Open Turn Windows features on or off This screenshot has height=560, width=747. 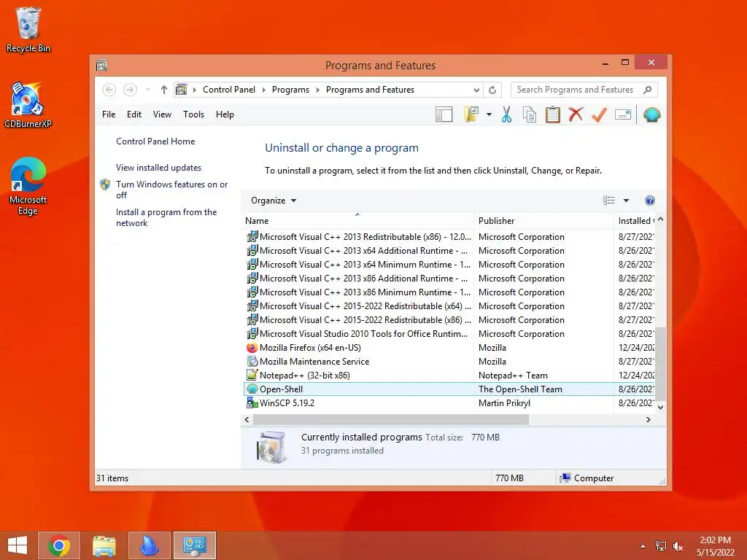tap(171, 190)
